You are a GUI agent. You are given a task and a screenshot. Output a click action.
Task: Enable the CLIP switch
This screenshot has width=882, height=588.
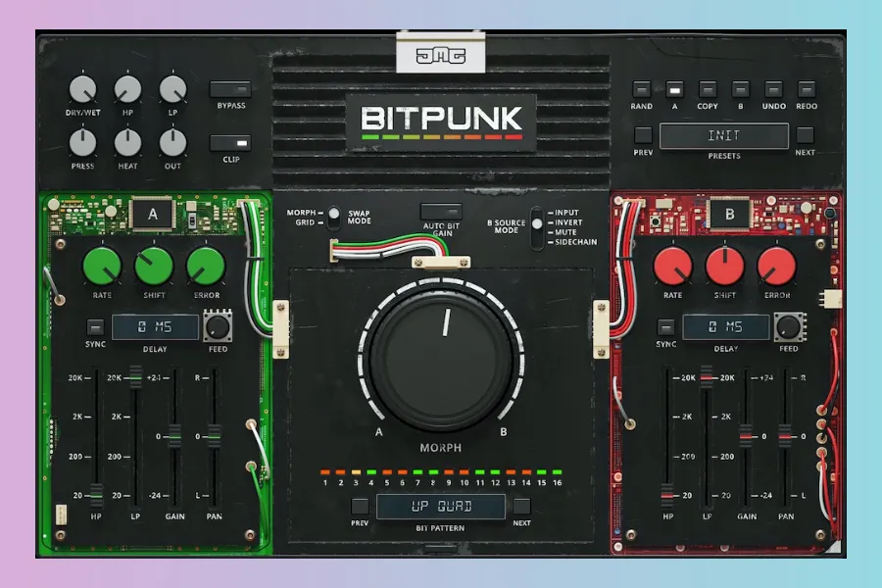pyautogui.click(x=230, y=143)
